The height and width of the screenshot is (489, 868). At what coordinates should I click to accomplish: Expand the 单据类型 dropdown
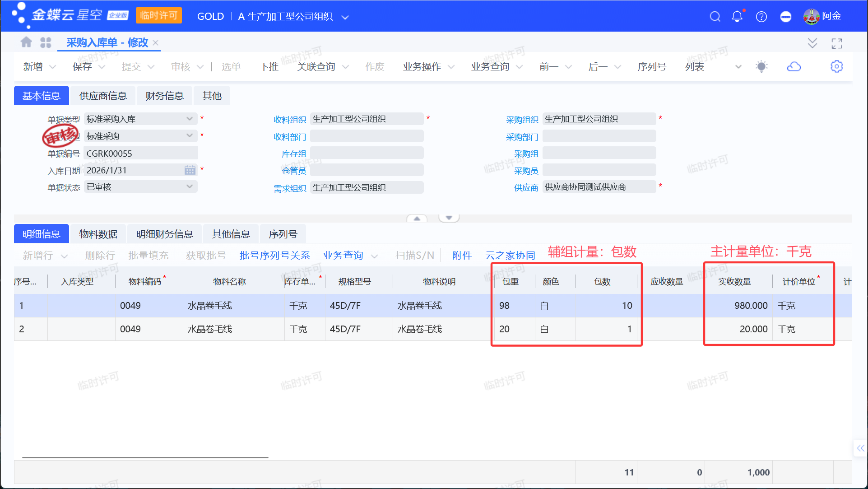pos(190,119)
